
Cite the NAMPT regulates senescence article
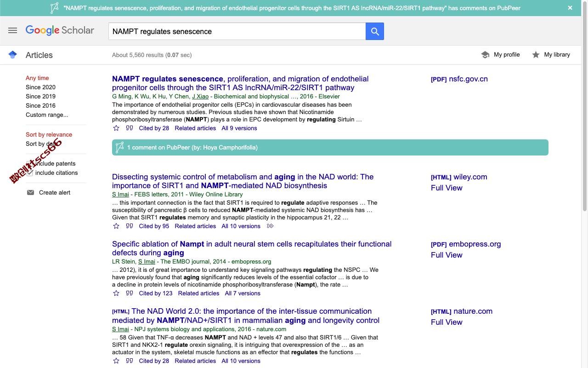tap(130, 128)
